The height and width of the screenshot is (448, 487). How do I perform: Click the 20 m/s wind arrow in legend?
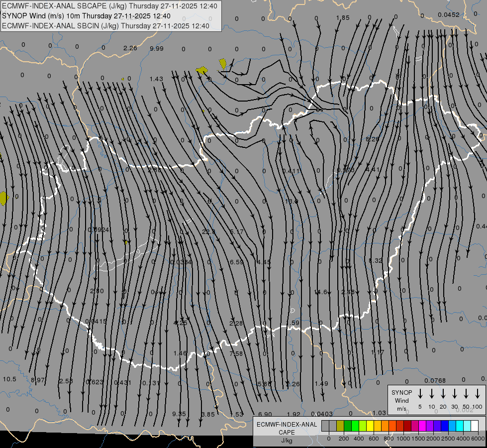click(x=443, y=394)
